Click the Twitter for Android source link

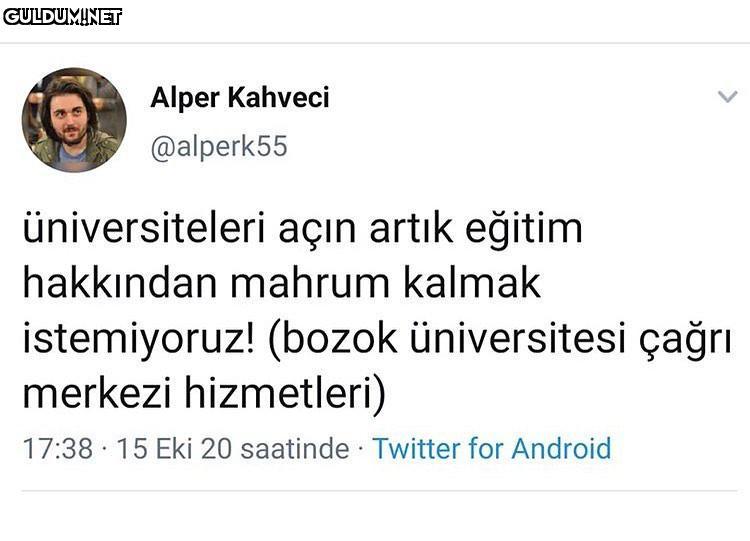click(x=491, y=448)
